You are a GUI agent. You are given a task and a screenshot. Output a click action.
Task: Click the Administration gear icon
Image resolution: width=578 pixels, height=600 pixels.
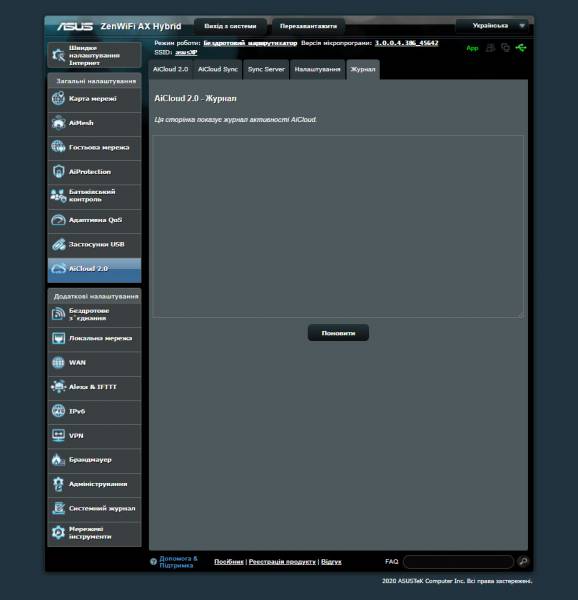click(x=58, y=484)
